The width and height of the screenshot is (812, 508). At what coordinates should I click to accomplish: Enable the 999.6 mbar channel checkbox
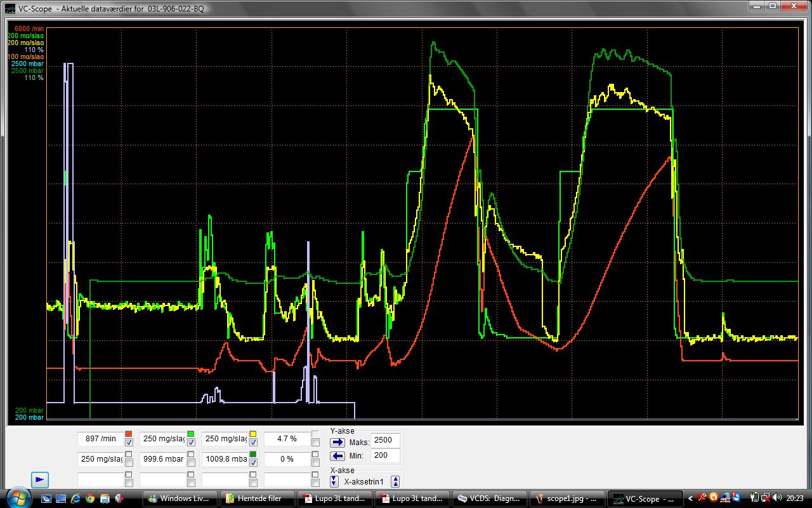[x=191, y=463]
